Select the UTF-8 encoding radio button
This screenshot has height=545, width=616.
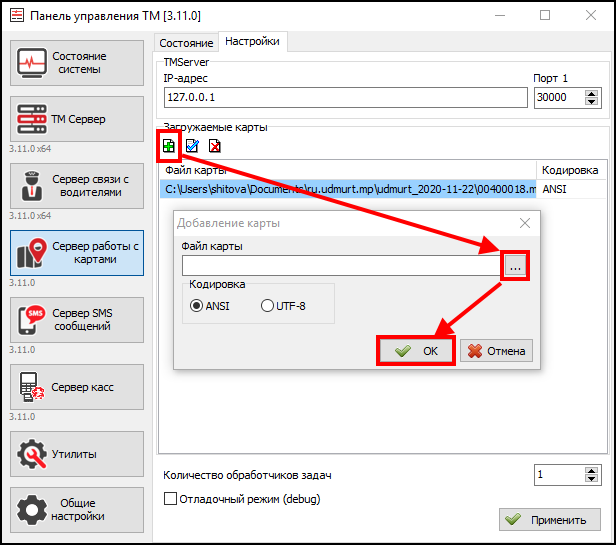click(x=267, y=306)
